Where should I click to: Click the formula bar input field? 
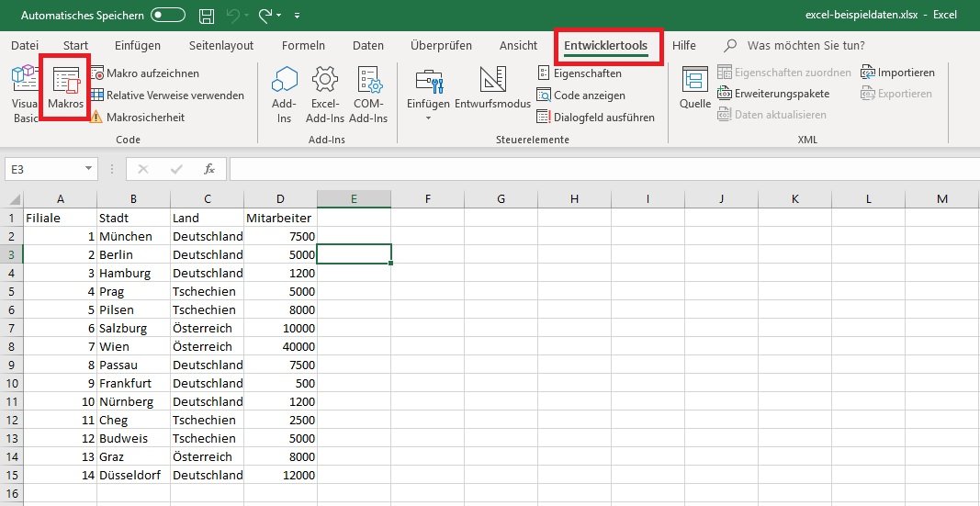point(597,169)
